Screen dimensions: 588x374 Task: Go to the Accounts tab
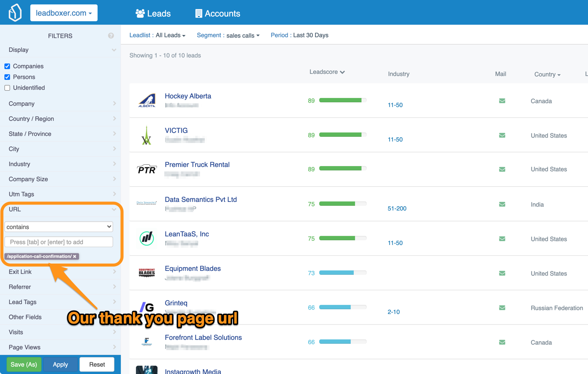[x=218, y=13]
